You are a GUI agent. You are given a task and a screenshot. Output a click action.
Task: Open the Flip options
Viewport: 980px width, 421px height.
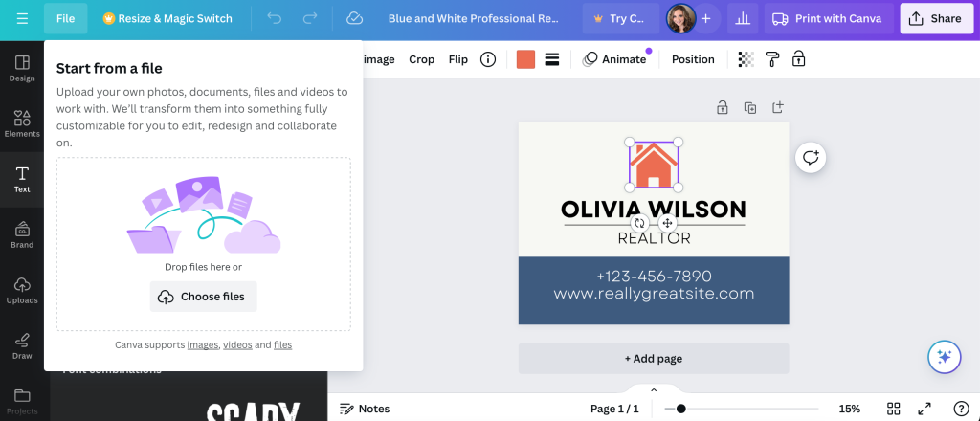click(458, 59)
